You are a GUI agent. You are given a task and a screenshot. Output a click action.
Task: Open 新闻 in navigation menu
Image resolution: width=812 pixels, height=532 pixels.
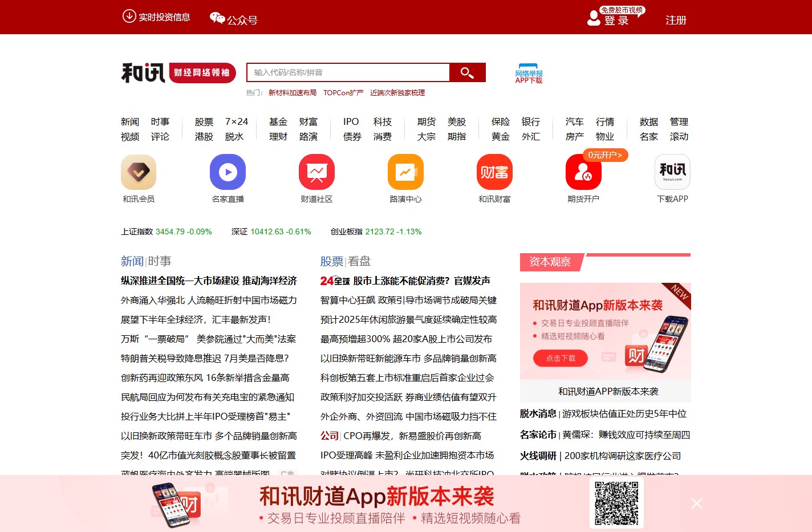coord(130,122)
